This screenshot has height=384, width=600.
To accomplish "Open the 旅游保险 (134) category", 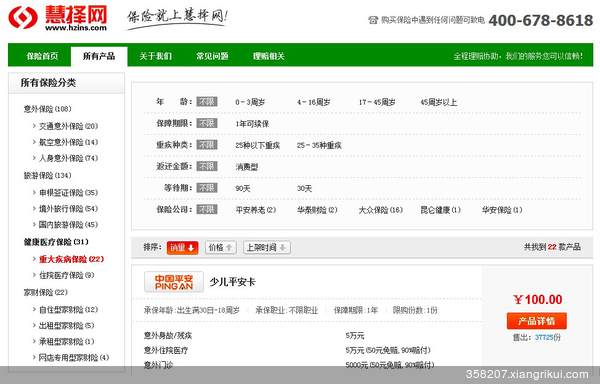I will click(x=47, y=175).
